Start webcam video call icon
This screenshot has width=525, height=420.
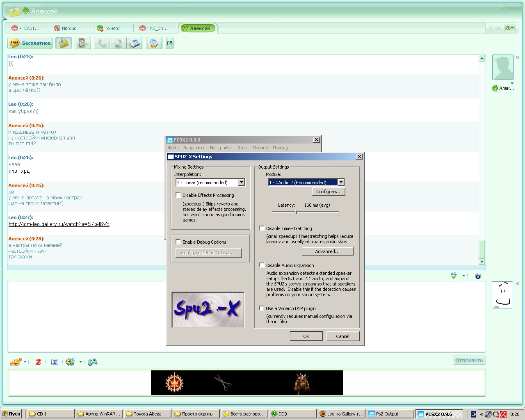(118, 43)
